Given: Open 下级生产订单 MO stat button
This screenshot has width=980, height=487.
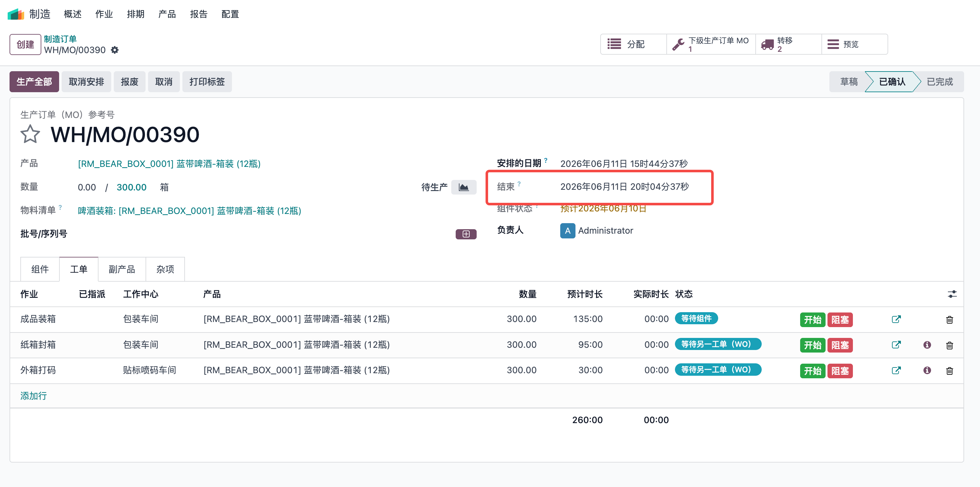Looking at the screenshot, I should [x=711, y=44].
